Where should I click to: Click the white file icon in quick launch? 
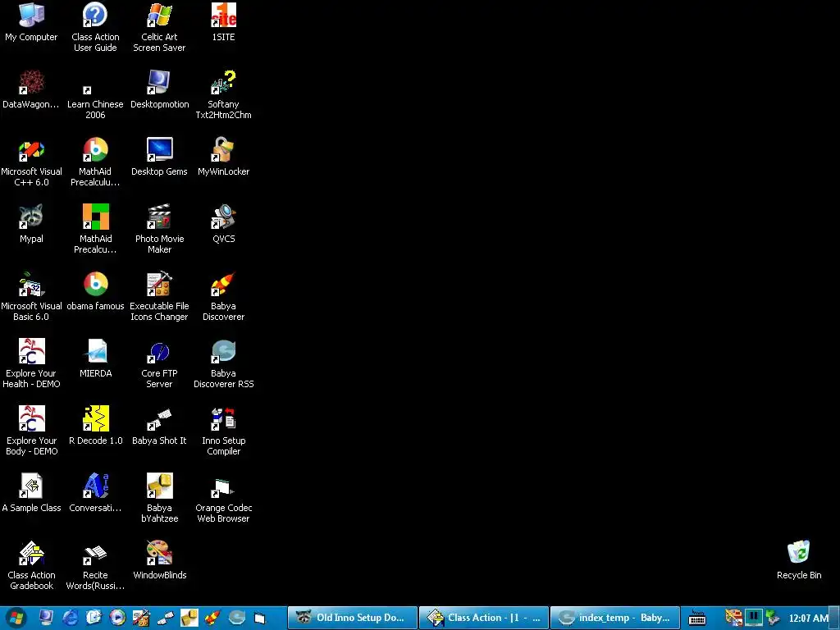(x=260, y=618)
